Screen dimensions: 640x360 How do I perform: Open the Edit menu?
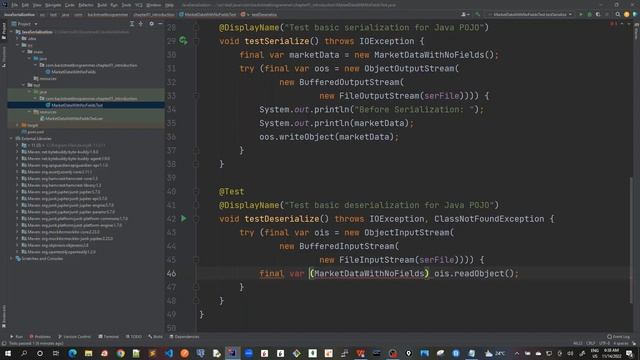point(25,5)
